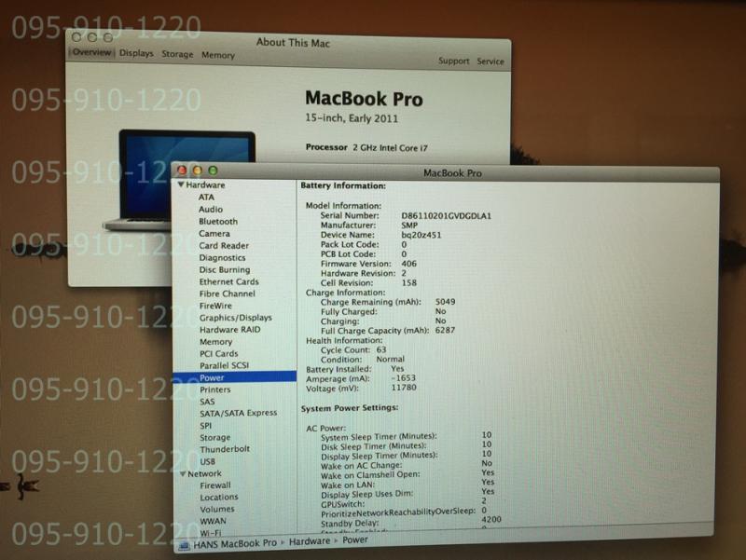The image size is (746, 560).
Task: Select Parallel SCSI in the sidebar
Action: coord(224,365)
